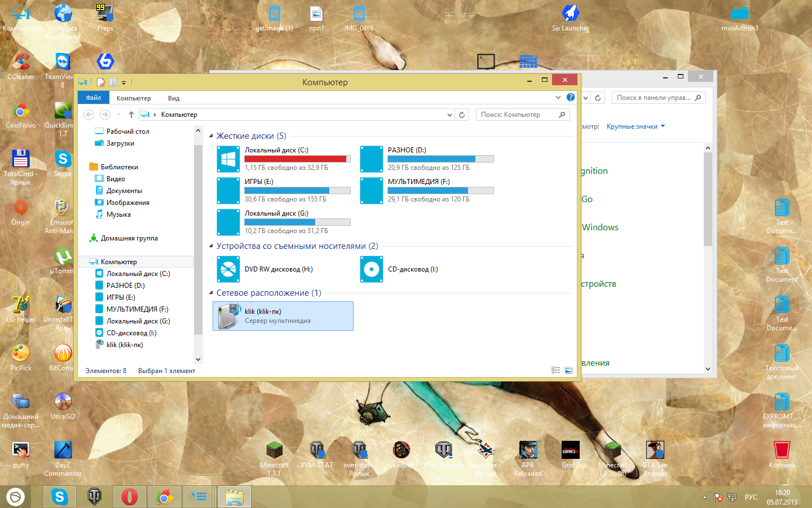The image size is (812, 508).
Task: Open the Компьютер ribbon tab
Action: [134, 98]
